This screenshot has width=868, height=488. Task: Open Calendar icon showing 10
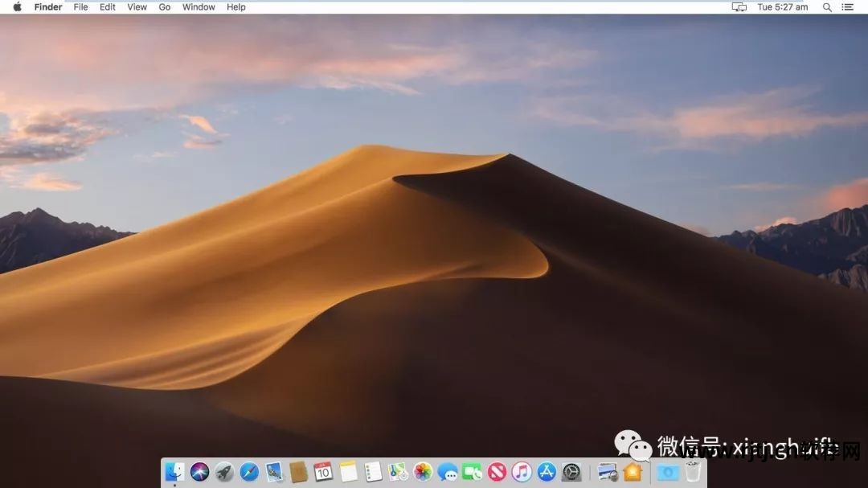(x=323, y=472)
